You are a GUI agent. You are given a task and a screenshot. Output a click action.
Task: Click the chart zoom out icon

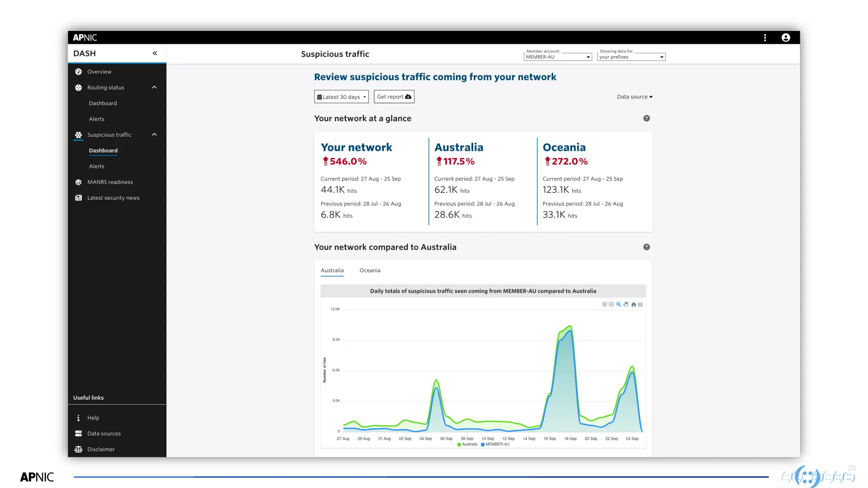pos(611,305)
